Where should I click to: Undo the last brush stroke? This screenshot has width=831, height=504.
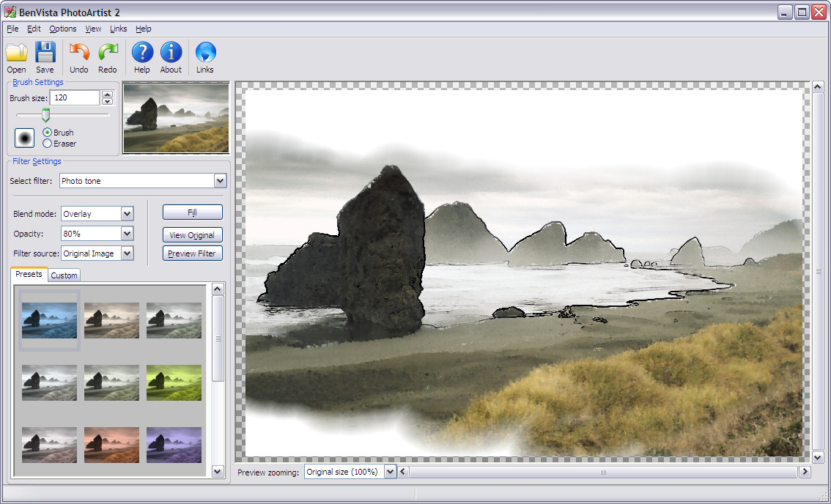click(78, 53)
